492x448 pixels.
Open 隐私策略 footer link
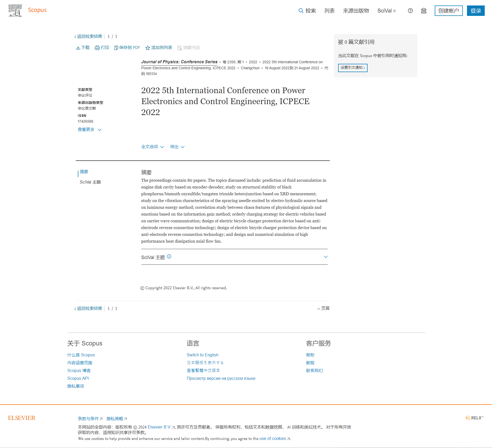pyautogui.click(x=117, y=419)
